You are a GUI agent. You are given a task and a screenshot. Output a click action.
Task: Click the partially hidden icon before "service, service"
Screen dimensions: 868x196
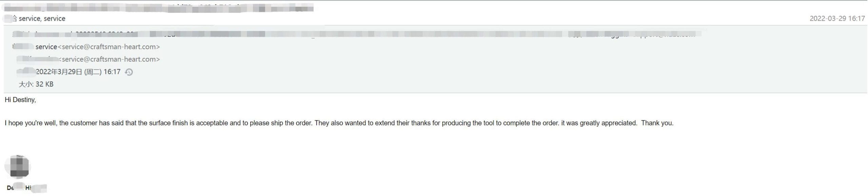14,18
